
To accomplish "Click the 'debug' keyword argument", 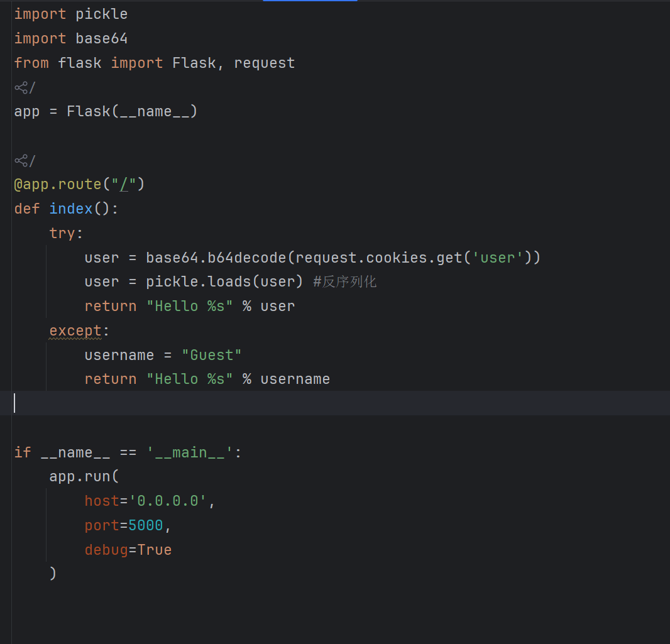I will click(x=106, y=550).
